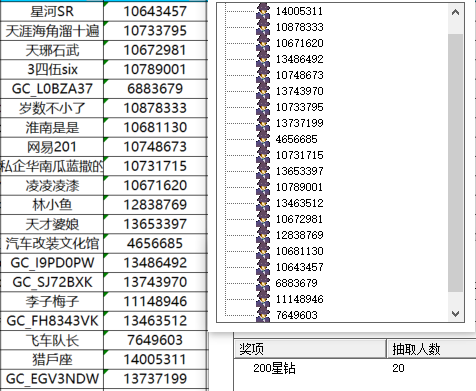The height and width of the screenshot is (391, 476).
Task: Click the avatar icon beside 4656685
Action: 263,139
